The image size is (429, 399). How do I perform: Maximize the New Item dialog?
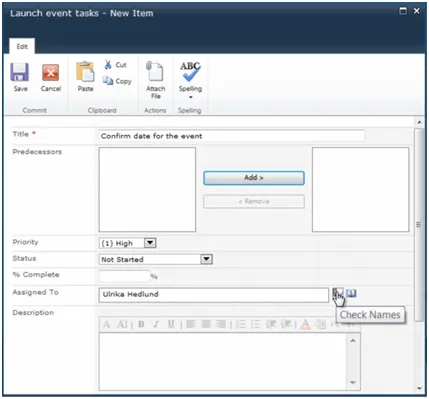(403, 11)
